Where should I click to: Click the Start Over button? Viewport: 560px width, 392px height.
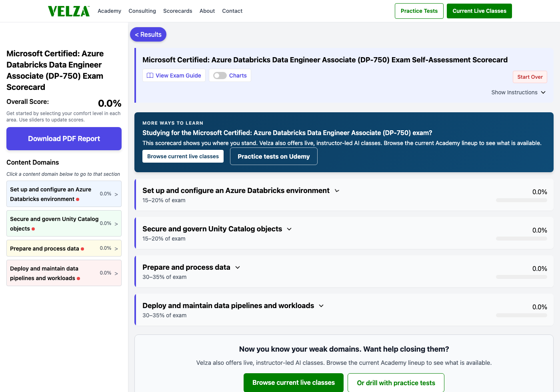[x=530, y=77]
